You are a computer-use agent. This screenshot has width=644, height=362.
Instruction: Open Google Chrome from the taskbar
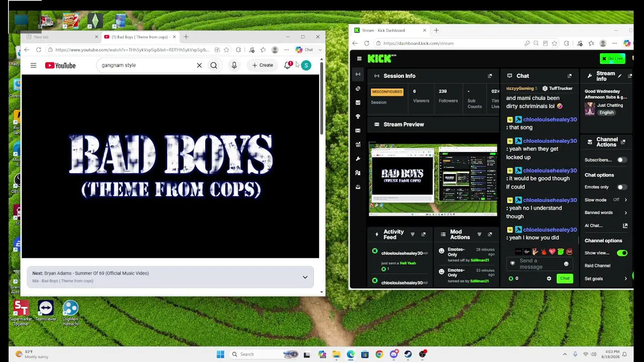click(379, 354)
